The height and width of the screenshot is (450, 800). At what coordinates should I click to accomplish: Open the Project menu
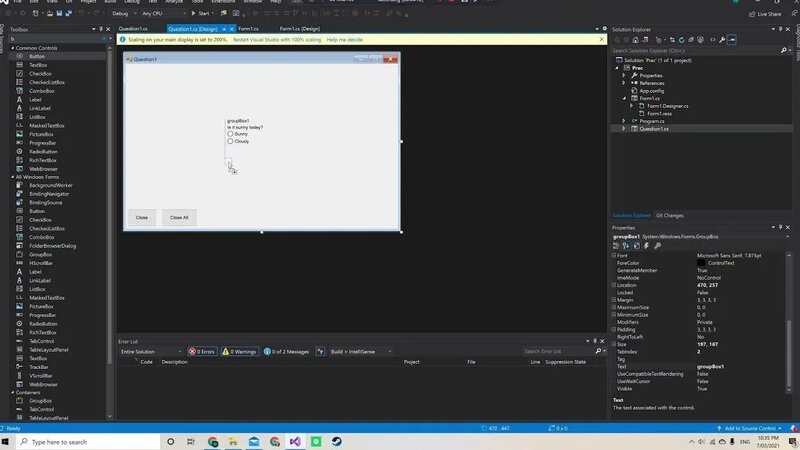click(x=88, y=2)
